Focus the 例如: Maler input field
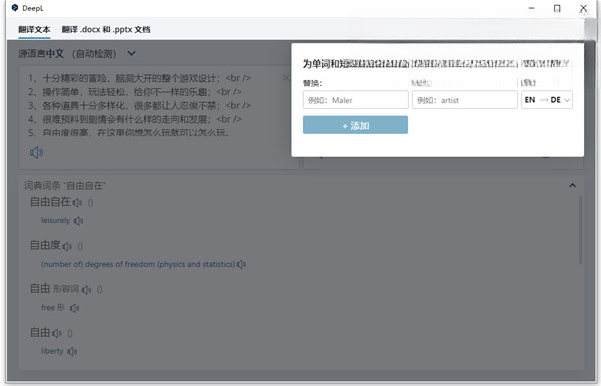This screenshot has width=601, height=386. pos(355,100)
